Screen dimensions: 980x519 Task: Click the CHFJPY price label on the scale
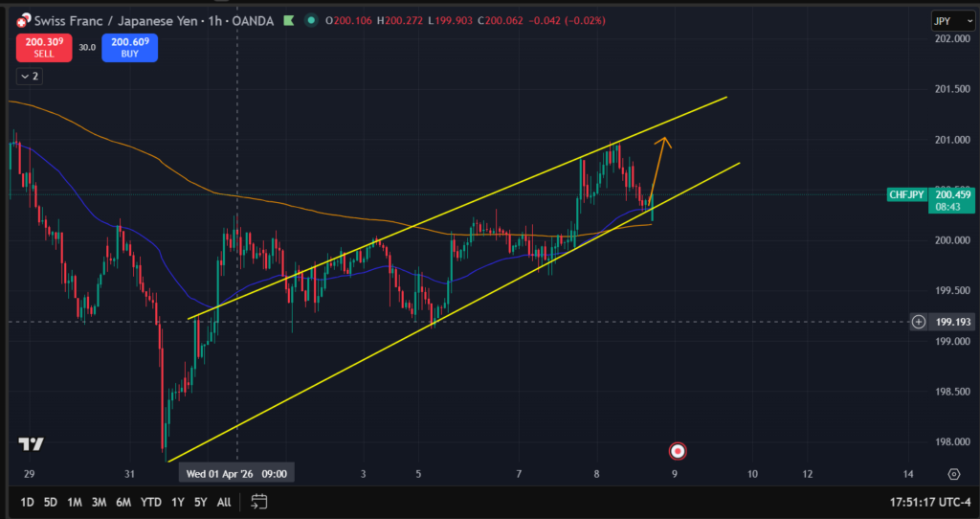[x=906, y=195]
